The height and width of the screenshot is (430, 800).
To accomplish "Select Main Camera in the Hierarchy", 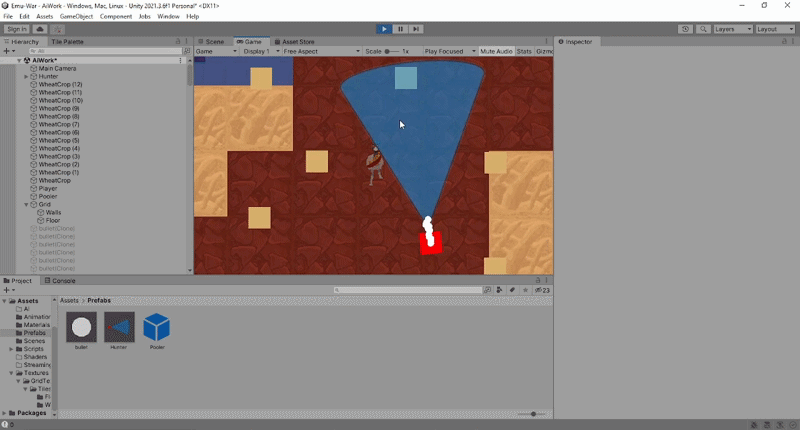I will click(57, 68).
